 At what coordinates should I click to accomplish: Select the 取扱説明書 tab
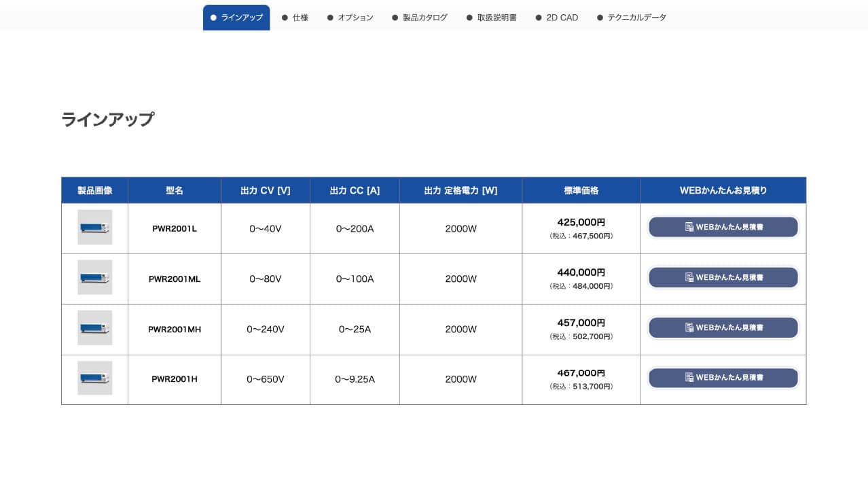click(491, 18)
